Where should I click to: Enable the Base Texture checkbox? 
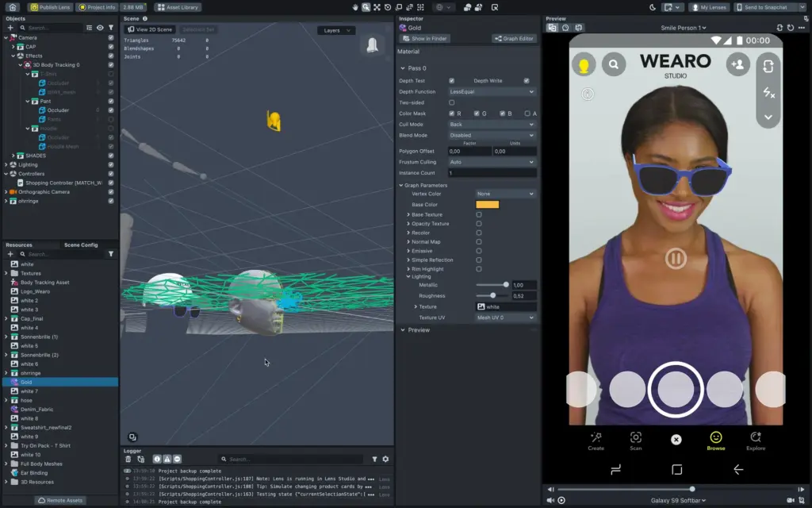coord(478,214)
